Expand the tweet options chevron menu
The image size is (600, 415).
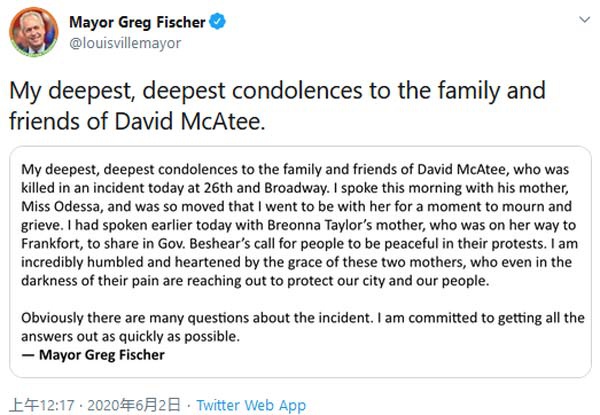tap(584, 19)
